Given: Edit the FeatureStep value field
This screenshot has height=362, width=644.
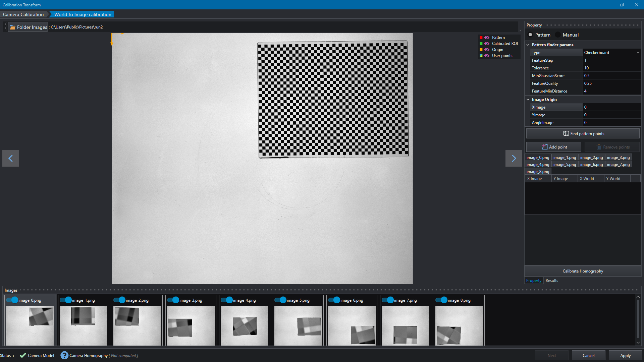Looking at the screenshot, I should click(612, 60).
